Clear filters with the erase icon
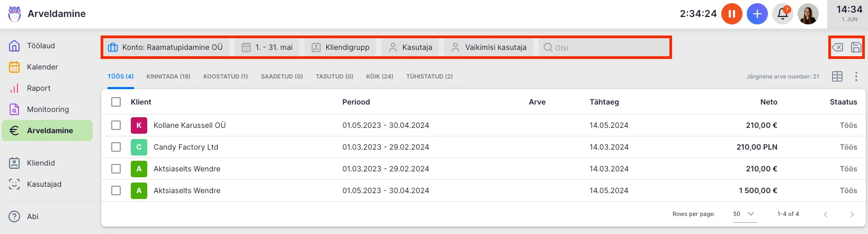This screenshot has width=868, height=234. 837,47
